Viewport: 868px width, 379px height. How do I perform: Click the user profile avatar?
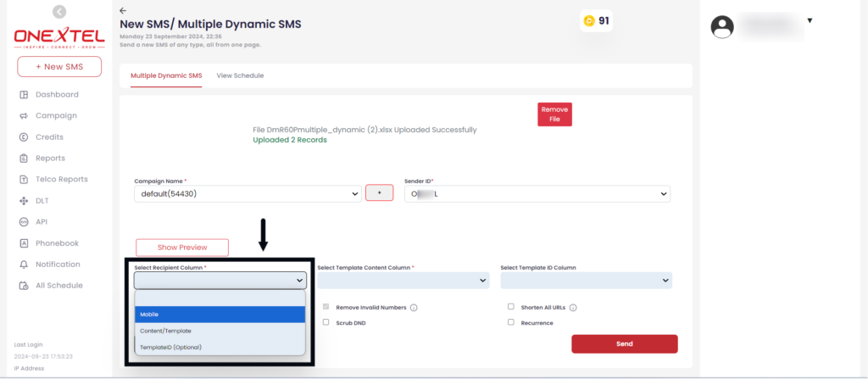point(722,26)
